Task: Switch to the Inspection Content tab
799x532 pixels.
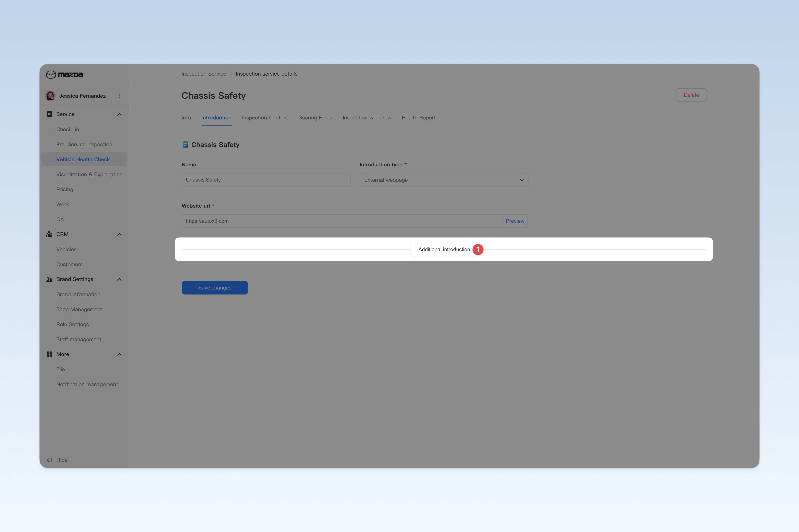Action: tap(265, 117)
